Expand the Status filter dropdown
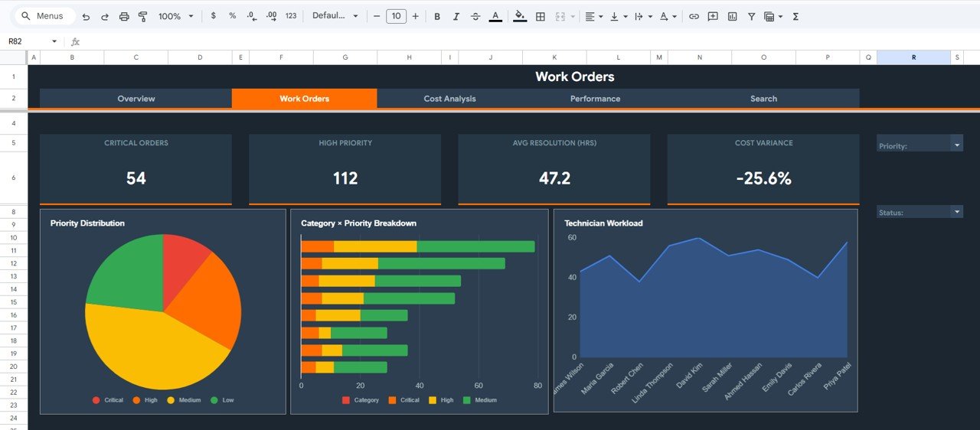This screenshot has width=980, height=430. tap(956, 211)
